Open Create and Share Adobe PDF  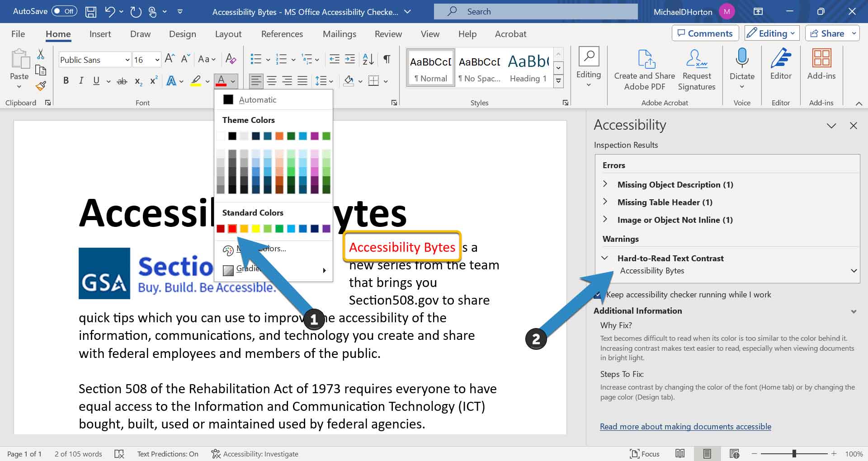click(x=645, y=70)
